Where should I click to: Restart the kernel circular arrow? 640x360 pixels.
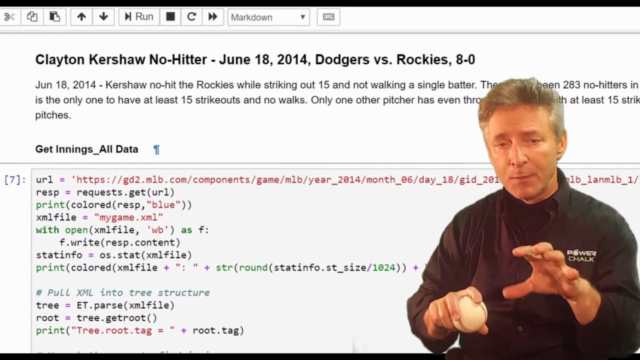click(191, 17)
